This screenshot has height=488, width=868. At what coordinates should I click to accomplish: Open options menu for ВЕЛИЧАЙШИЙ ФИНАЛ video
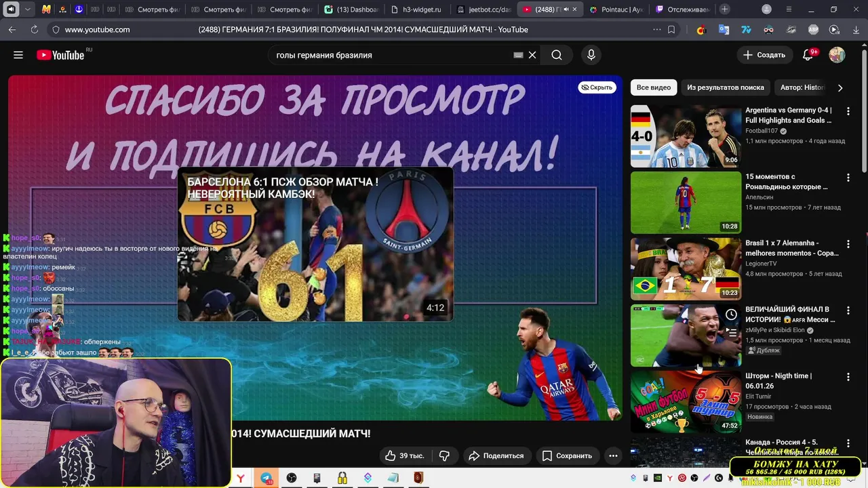click(x=848, y=310)
